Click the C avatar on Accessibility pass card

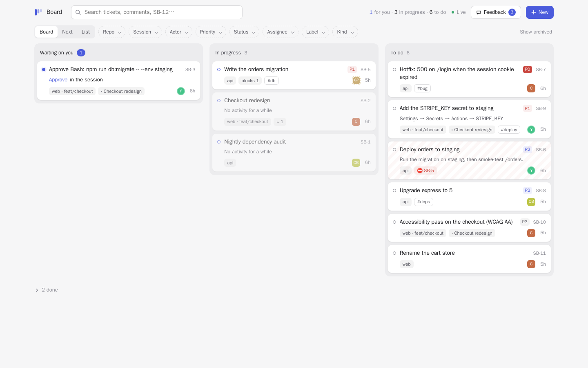tap(531, 233)
